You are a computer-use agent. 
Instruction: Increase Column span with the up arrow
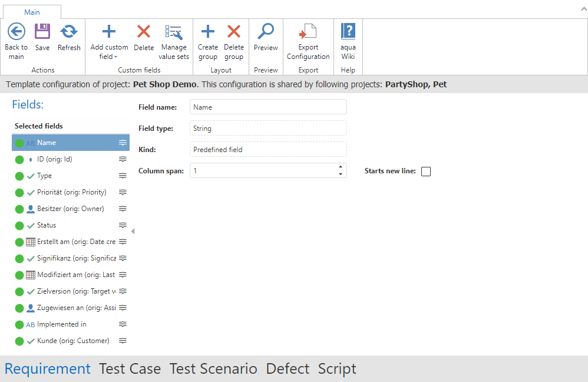point(340,167)
